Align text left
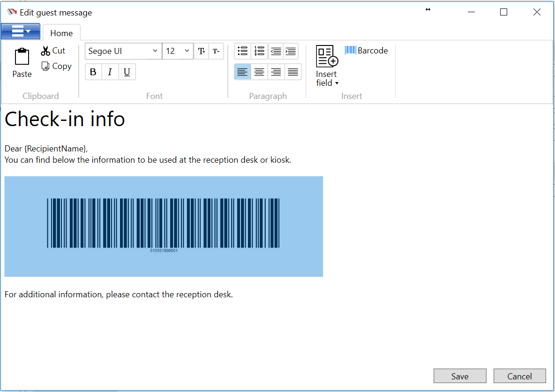Screen dimensions: 555x392 pyautogui.click(x=242, y=72)
